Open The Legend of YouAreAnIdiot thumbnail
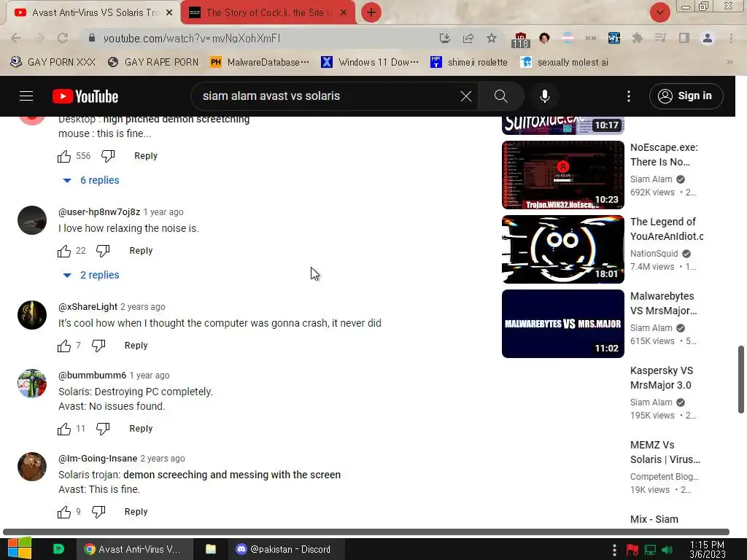This screenshot has width=747, height=560. tap(562, 249)
